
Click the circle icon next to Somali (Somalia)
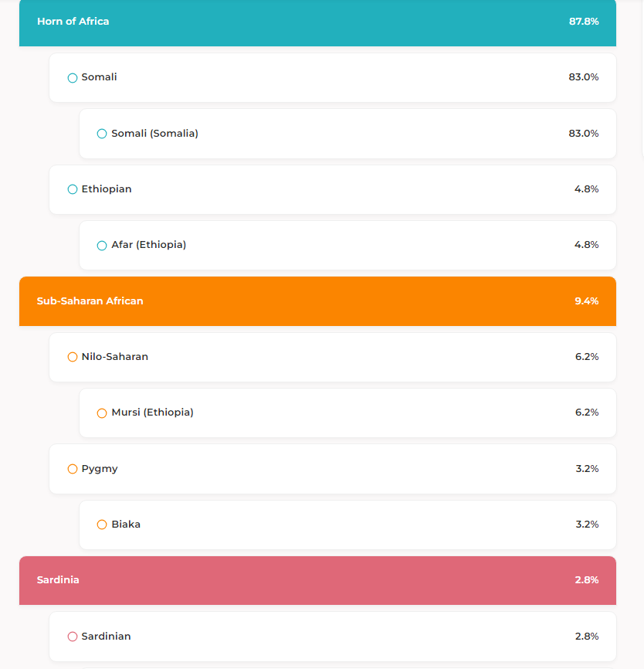102,134
